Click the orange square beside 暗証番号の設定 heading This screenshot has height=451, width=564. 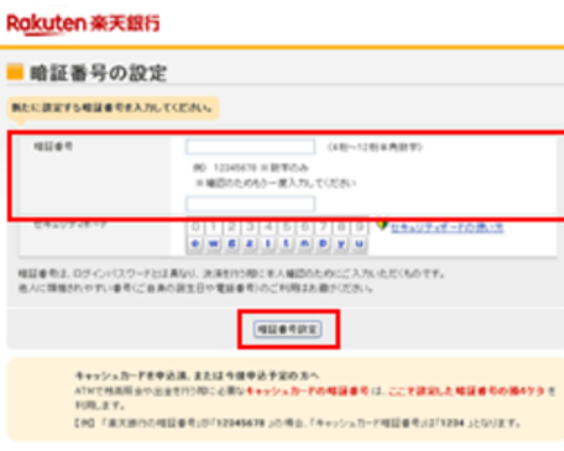(15, 72)
